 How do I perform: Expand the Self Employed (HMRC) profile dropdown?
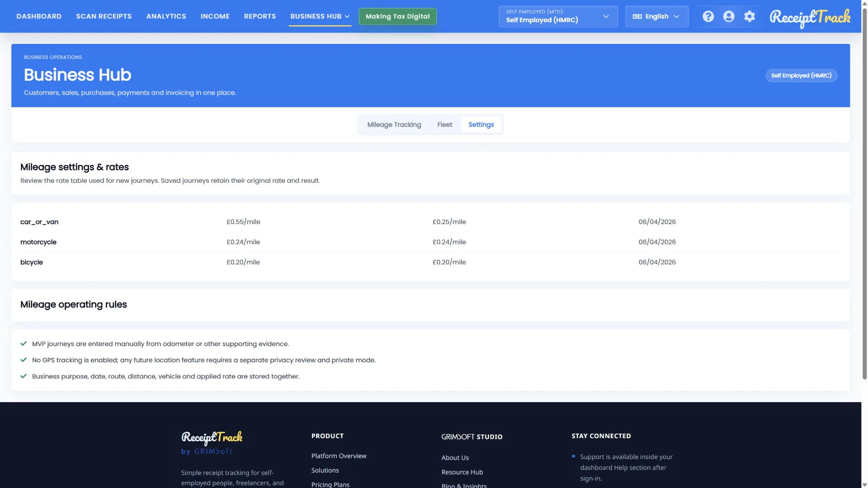(x=558, y=17)
